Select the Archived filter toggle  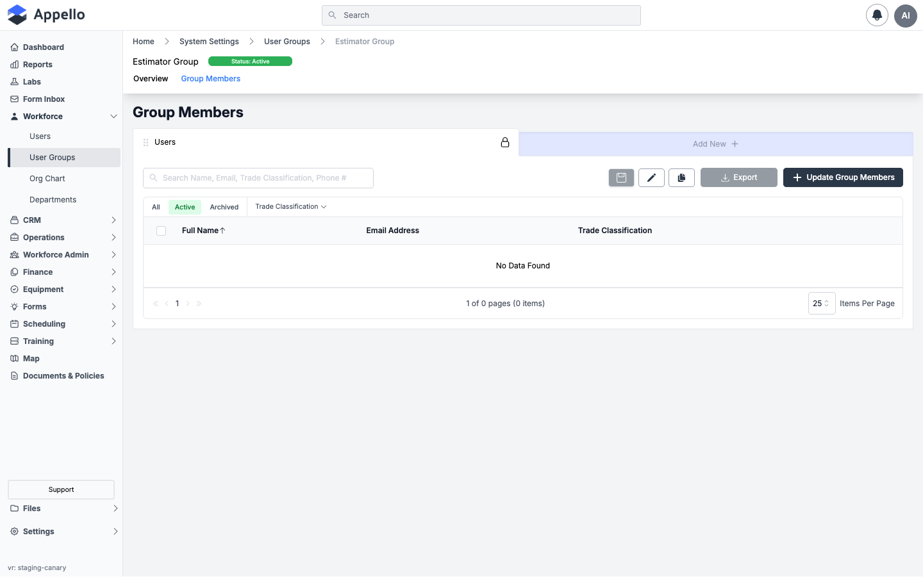[x=224, y=207]
